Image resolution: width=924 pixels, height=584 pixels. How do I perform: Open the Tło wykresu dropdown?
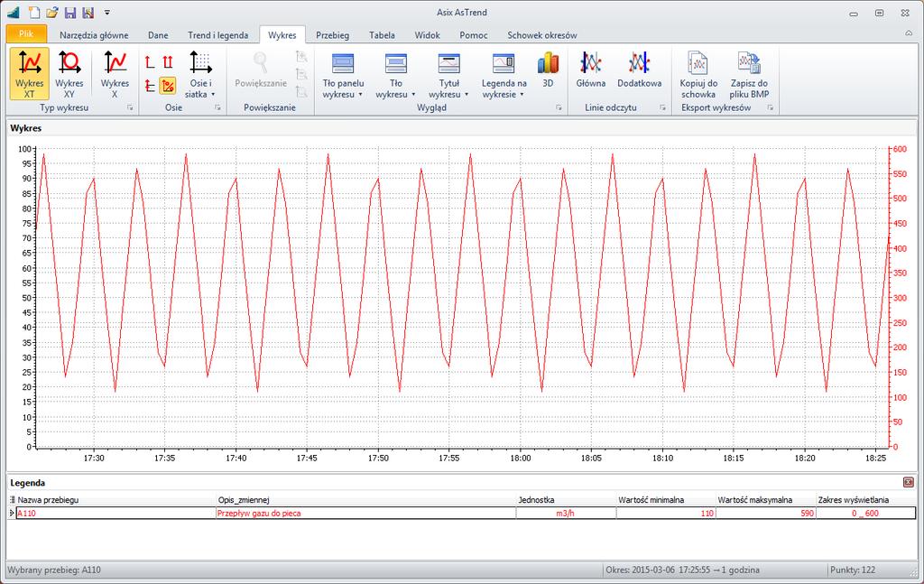pos(396,74)
